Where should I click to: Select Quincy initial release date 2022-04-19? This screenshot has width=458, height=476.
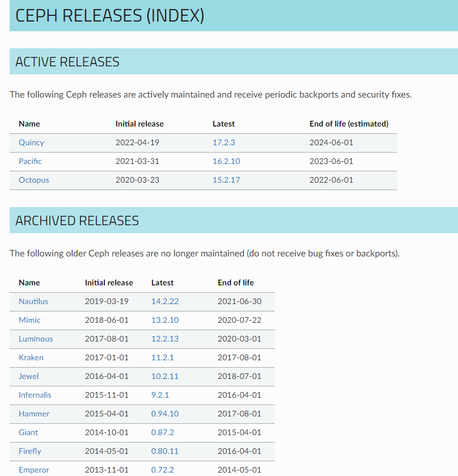pos(137,142)
